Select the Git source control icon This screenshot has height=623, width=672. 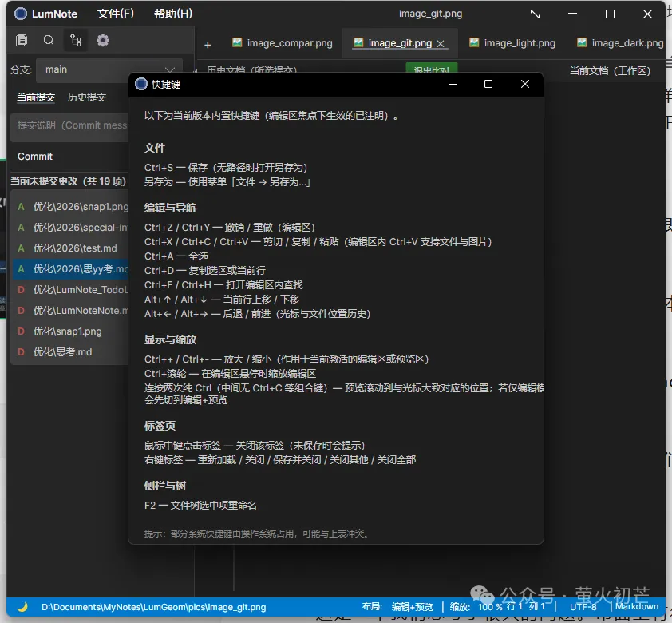tap(76, 40)
